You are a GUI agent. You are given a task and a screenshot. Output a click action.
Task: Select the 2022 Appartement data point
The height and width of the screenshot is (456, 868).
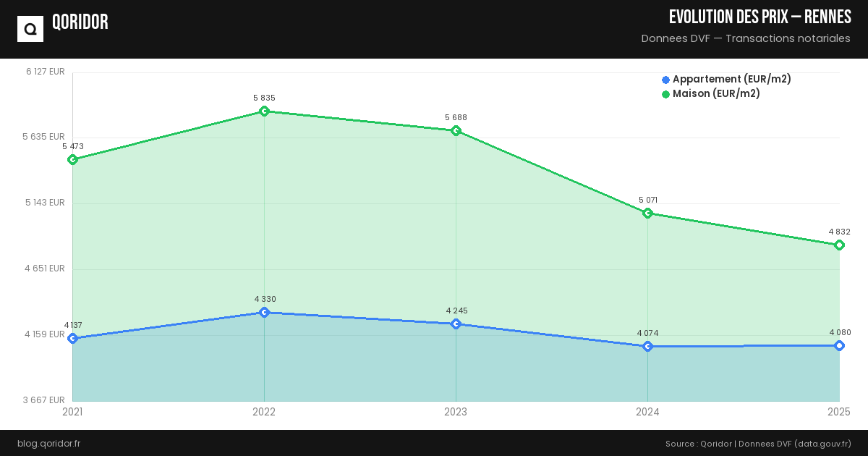[x=264, y=312]
